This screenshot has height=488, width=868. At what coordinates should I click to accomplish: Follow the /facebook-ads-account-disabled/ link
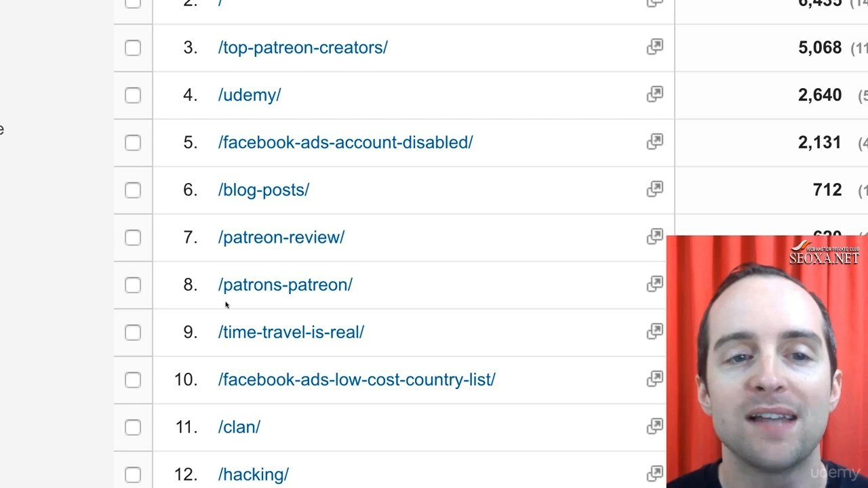[345, 142]
